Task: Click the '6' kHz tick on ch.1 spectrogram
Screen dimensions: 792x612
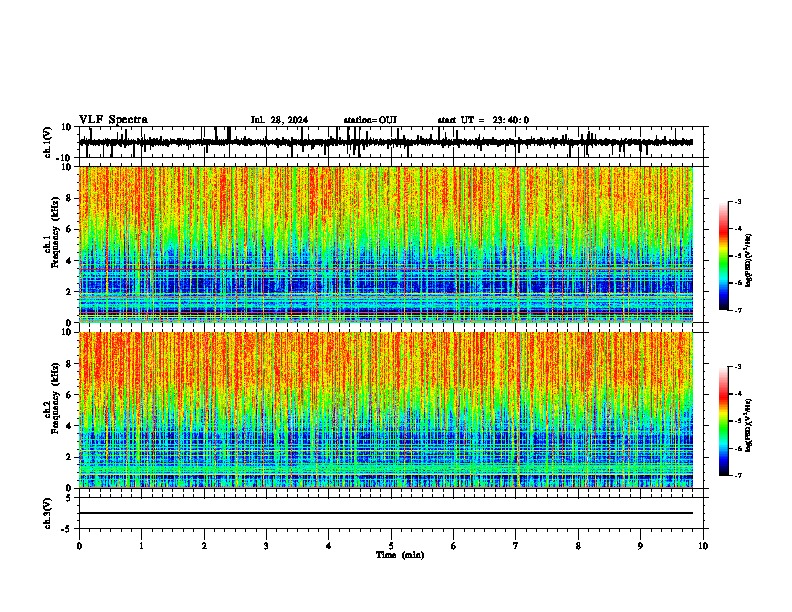Action: coord(69,229)
